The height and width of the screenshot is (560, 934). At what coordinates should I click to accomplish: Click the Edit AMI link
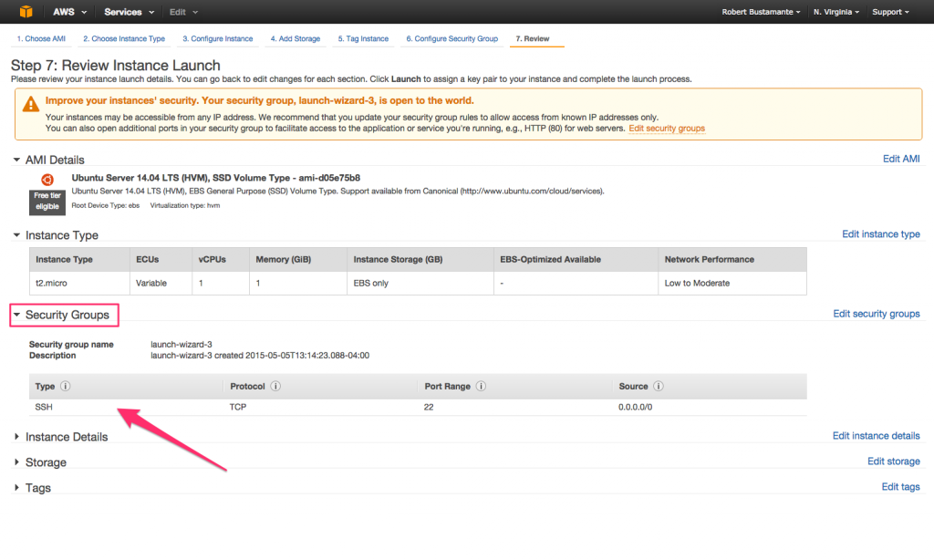901,159
